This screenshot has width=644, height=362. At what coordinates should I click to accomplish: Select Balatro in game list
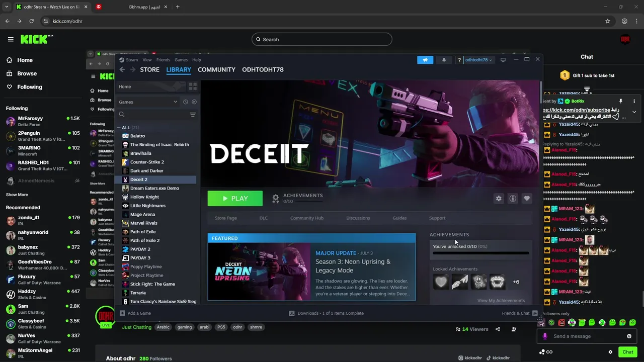[137, 136]
